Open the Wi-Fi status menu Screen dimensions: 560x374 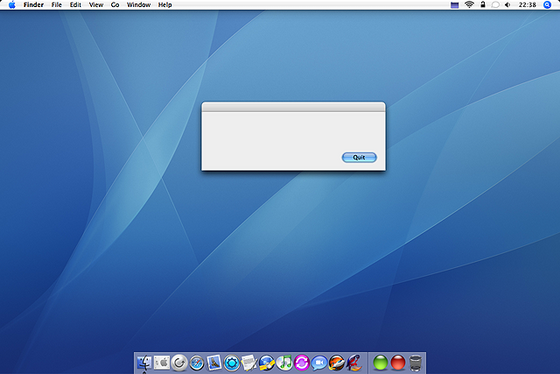[x=469, y=5]
